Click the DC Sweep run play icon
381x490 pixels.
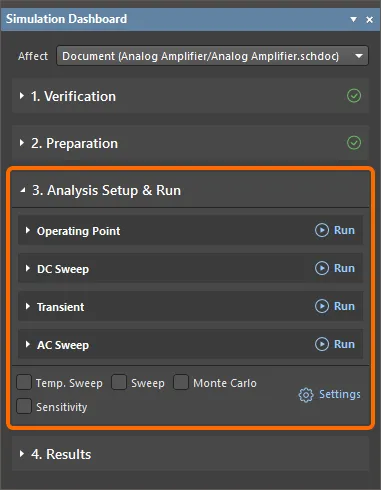322,268
